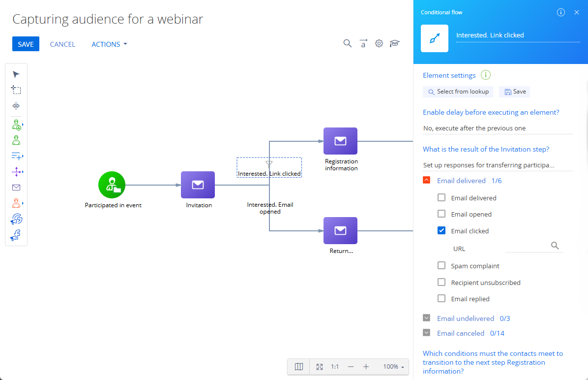Click 'Element settings' heading text
The height and width of the screenshot is (380, 588).
pyautogui.click(x=449, y=75)
